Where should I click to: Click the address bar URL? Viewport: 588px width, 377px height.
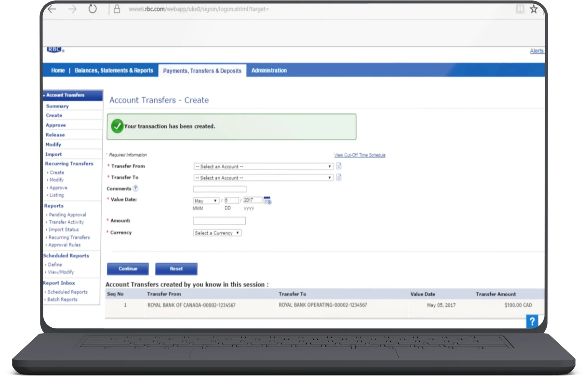(199, 9)
